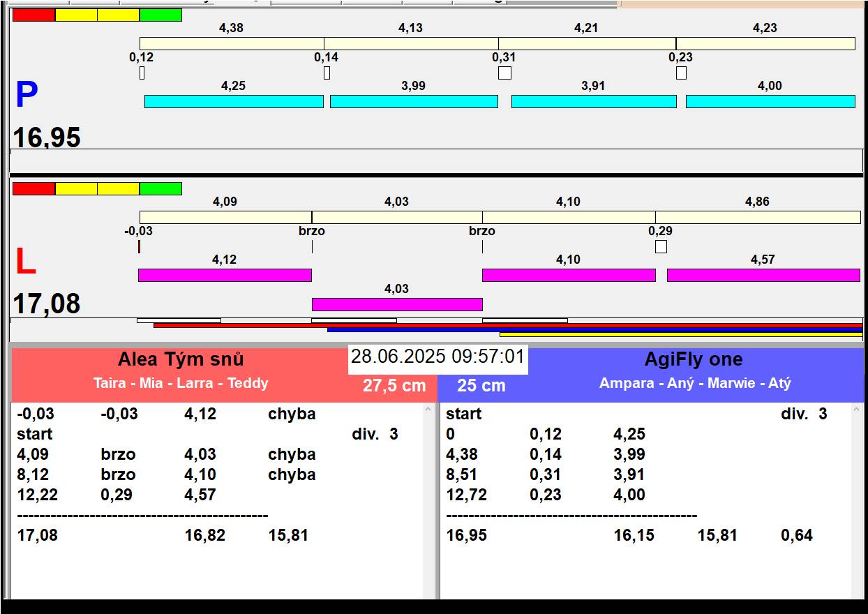868x614 pixels.
Task: Click the jump height 25 cm
Action: pyautogui.click(x=481, y=386)
